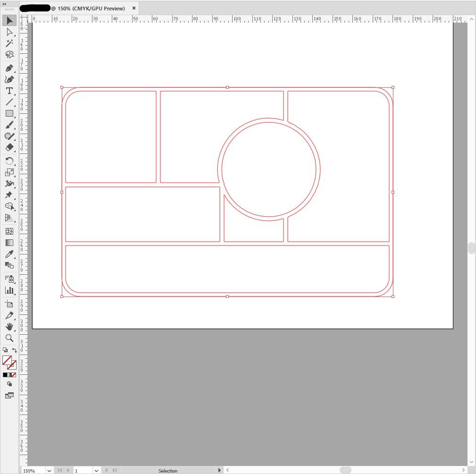The width and height of the screenshot is (476, 474).
Task: Select the Column Graph tool
Action: [x=9, y=290]
